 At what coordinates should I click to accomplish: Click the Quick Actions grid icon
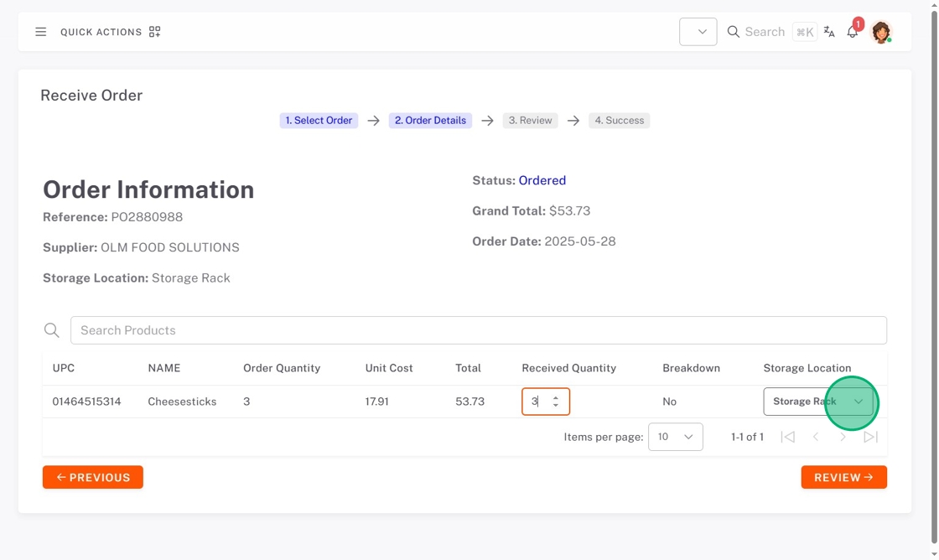tap(154, 32)
